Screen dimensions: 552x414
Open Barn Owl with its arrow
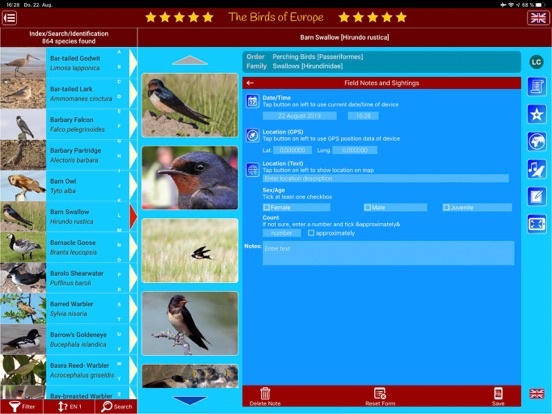click(133, 186)
